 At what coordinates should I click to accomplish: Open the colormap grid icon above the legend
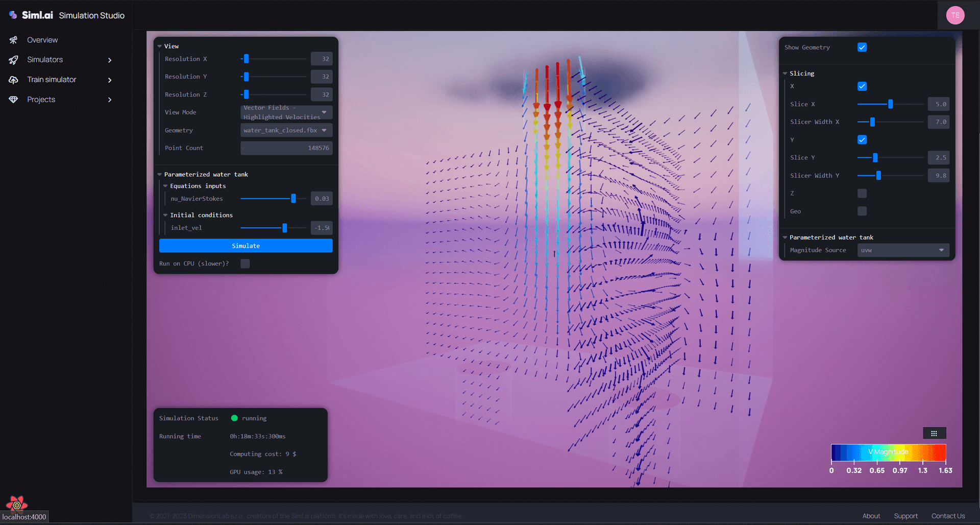tap(934, 433)
